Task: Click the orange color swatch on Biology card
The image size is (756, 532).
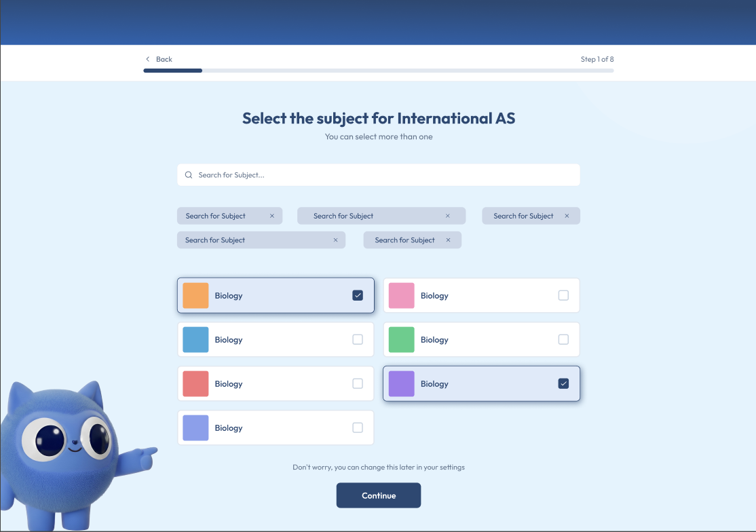Action: [x=195, y=296]
